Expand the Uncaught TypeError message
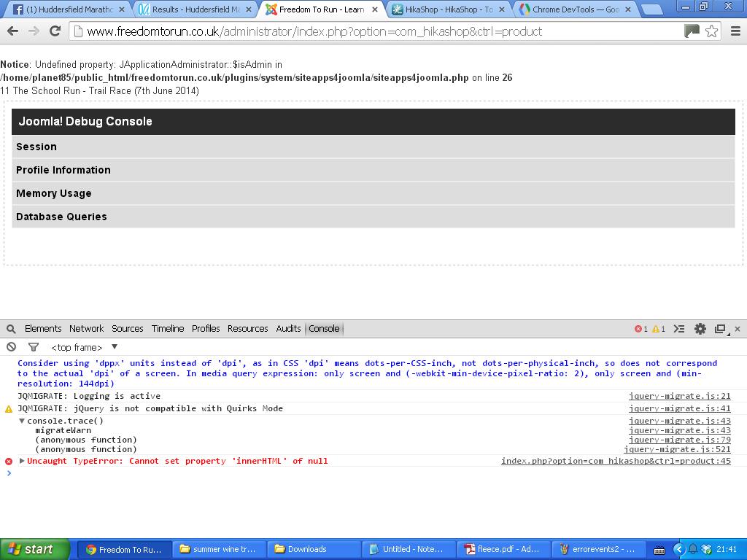 (22, 461)
